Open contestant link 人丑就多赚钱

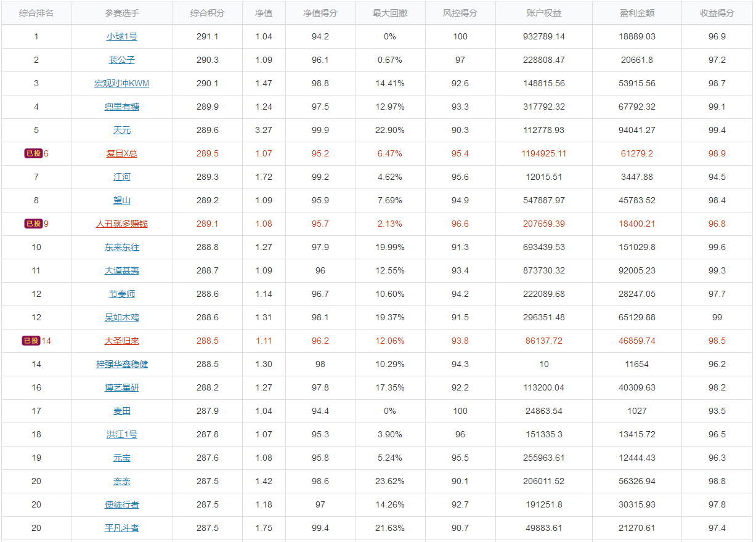coord(121,224)
